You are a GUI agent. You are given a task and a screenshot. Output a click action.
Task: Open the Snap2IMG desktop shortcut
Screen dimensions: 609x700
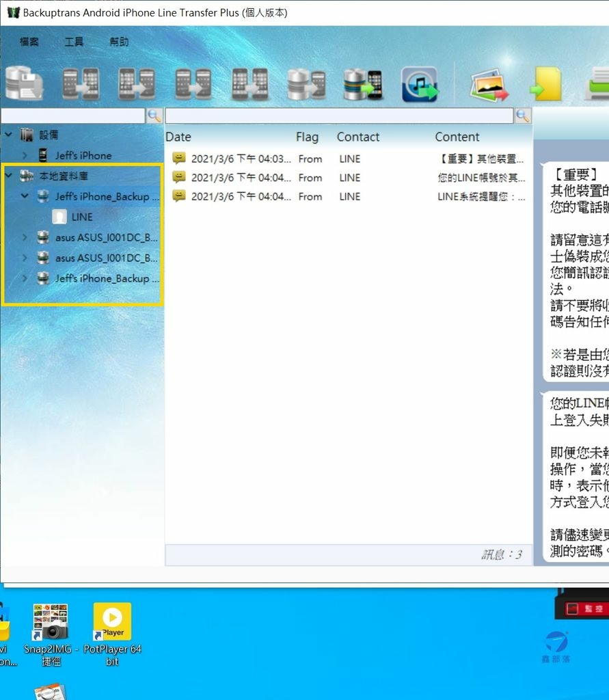pyautogui.click(x=51, y=635)
